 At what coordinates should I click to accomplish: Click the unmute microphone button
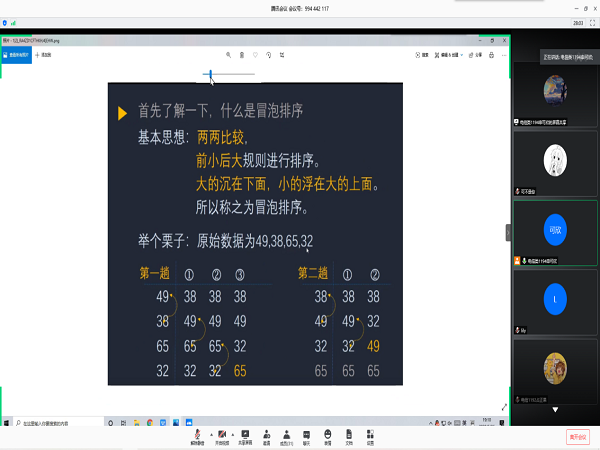[197, 436]
